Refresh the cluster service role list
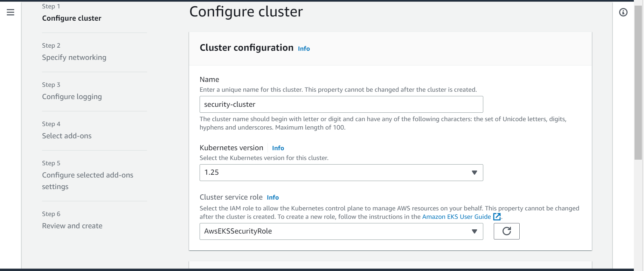This screenshot has height=271, width=644. pos(506,231)
